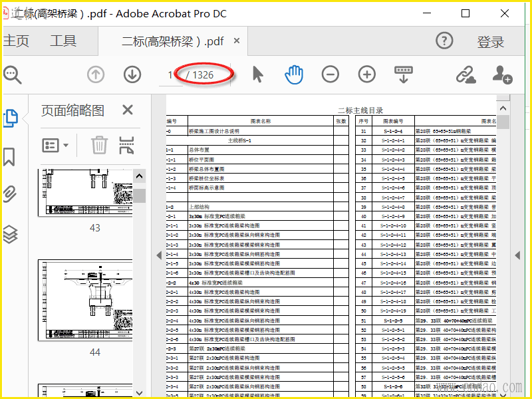Maximize the Acrobat window

(465, 13)
